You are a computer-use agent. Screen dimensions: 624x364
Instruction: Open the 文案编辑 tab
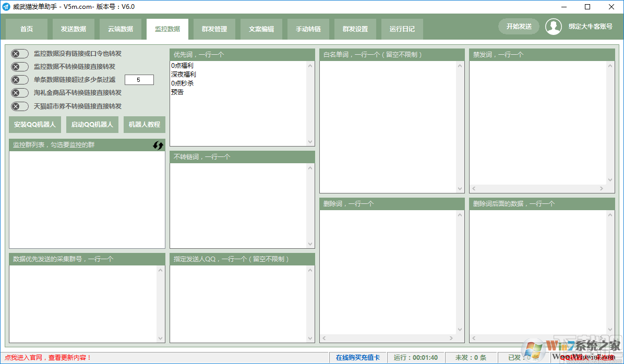point(261,29)
